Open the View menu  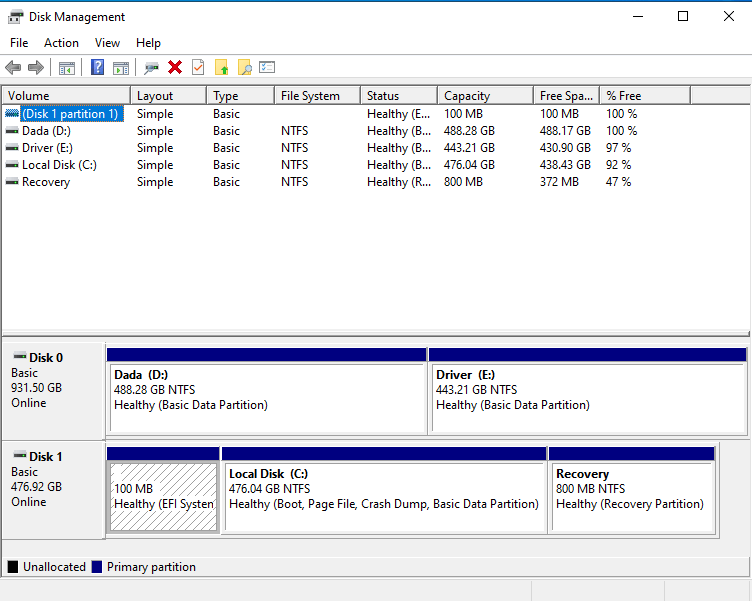click(107, 43)
